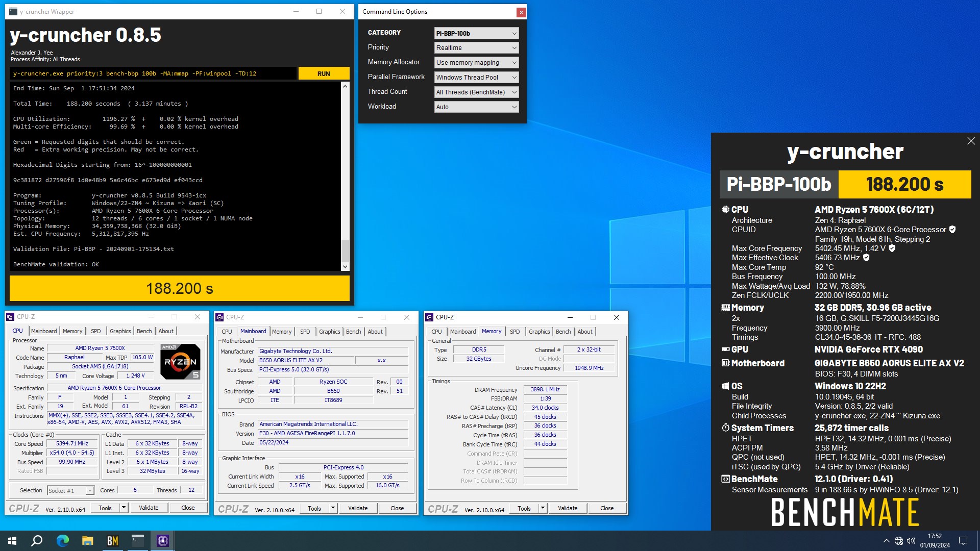
Task: Click GPU icon in BenchMate panel
Action: [725, 349]
